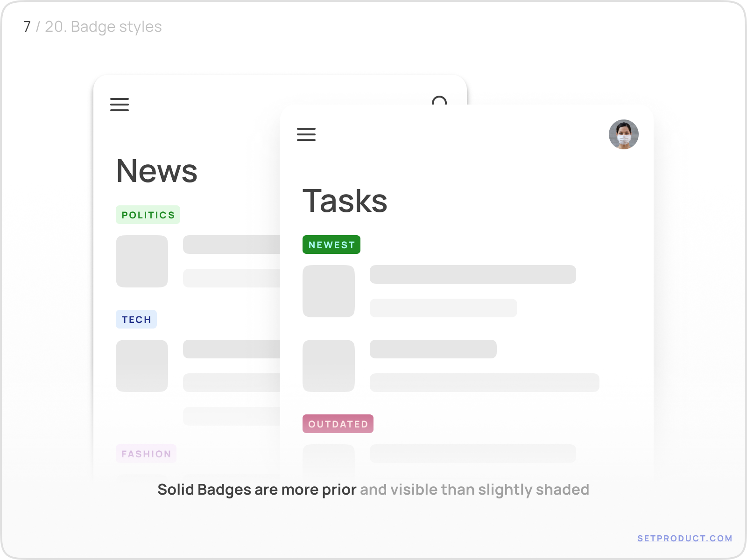Click the first task item thumbnail
The height and width of the screenshot is (560, 747).
(329, 291)
